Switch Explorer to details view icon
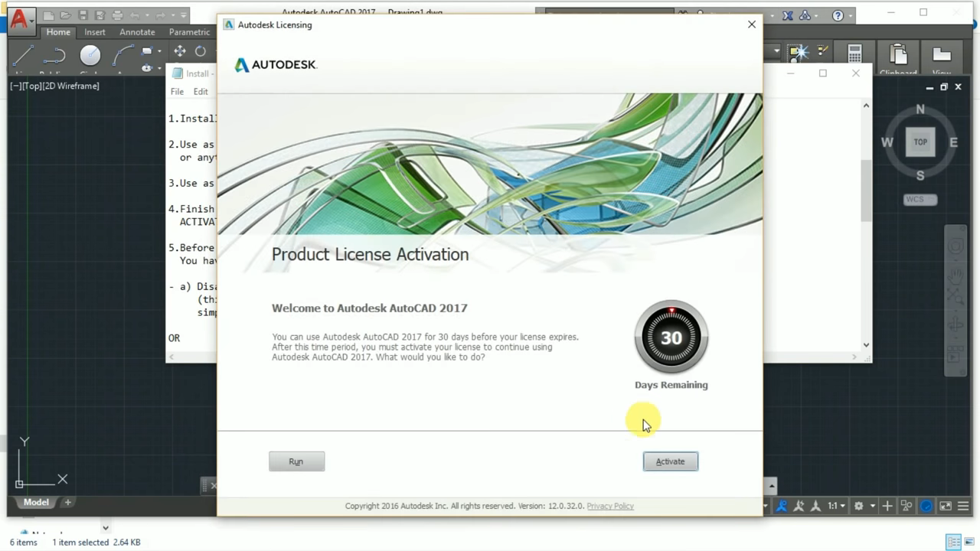This screenshot has height=551, width=980. pyautogui.click(x=954, y=543)
